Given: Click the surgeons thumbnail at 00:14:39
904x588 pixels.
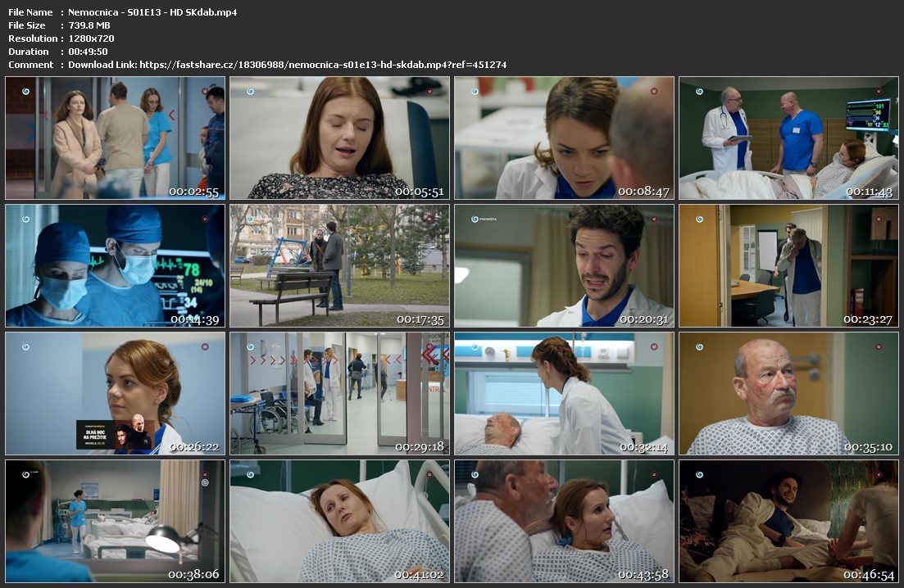Looking at the screenshot, I should (x=115, y=265).
